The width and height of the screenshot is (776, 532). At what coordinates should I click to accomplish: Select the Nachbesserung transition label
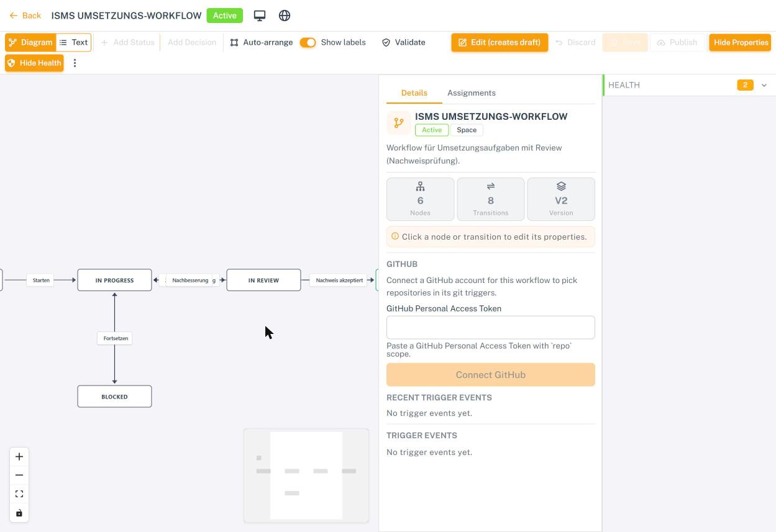(x=190, y=280)
